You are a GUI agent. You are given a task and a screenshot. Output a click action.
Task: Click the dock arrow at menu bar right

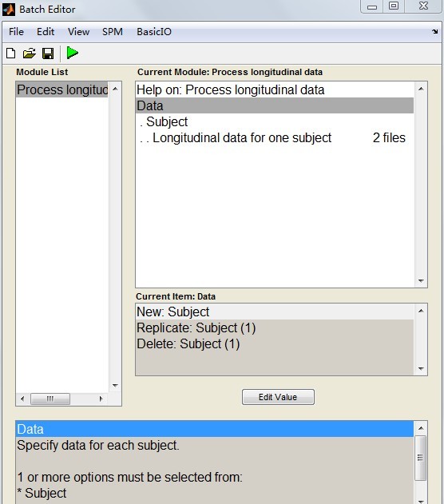click(x=434, y=31)
